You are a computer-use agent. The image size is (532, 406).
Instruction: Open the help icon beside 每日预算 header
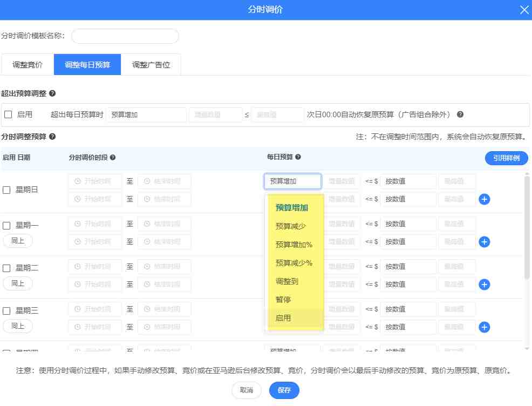298,157
